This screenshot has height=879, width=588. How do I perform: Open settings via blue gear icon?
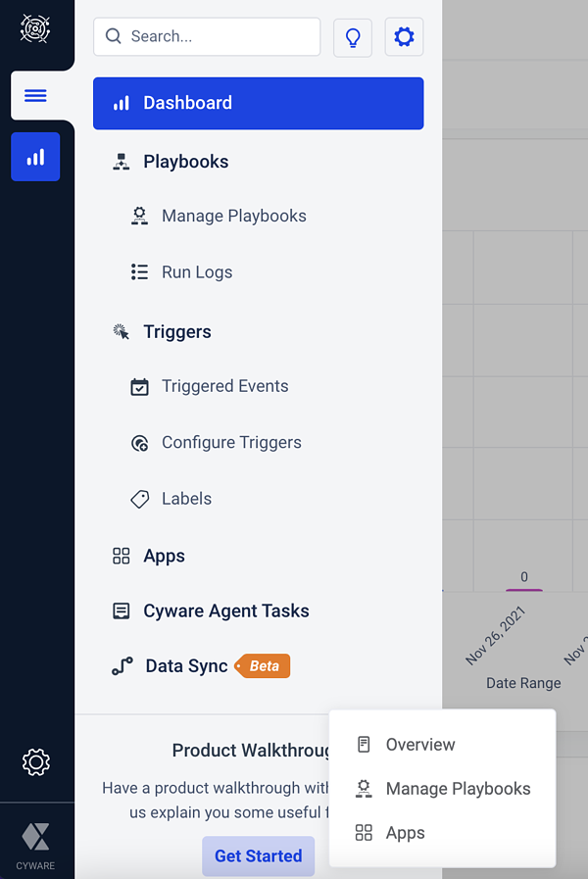(x=404, y=37)
